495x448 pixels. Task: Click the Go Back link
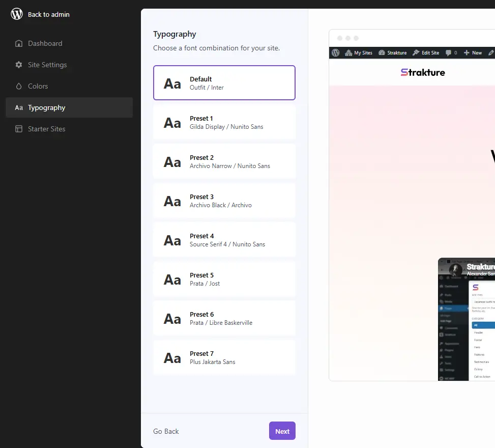165,431
